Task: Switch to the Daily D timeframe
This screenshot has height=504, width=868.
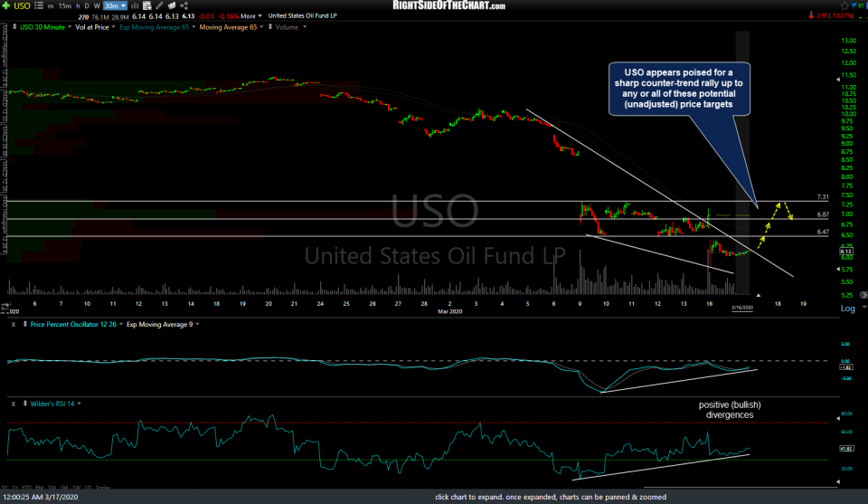Action: [x=87, y=6]
